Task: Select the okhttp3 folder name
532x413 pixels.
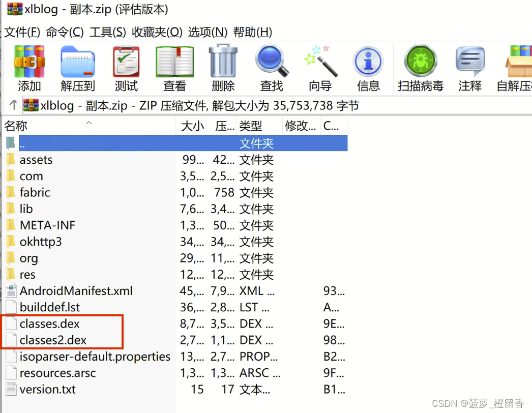Action: point(41,242)
